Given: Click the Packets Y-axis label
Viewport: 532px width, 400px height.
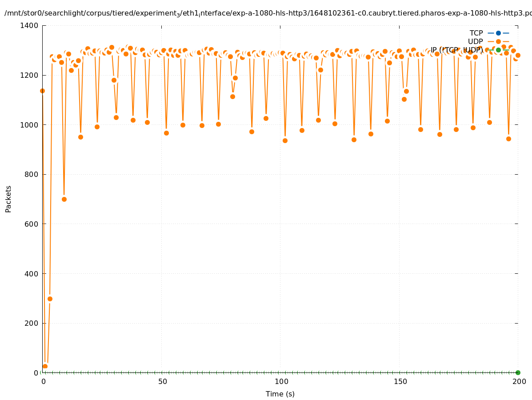Looking at the screenshot, I should [x=8, y=199].
